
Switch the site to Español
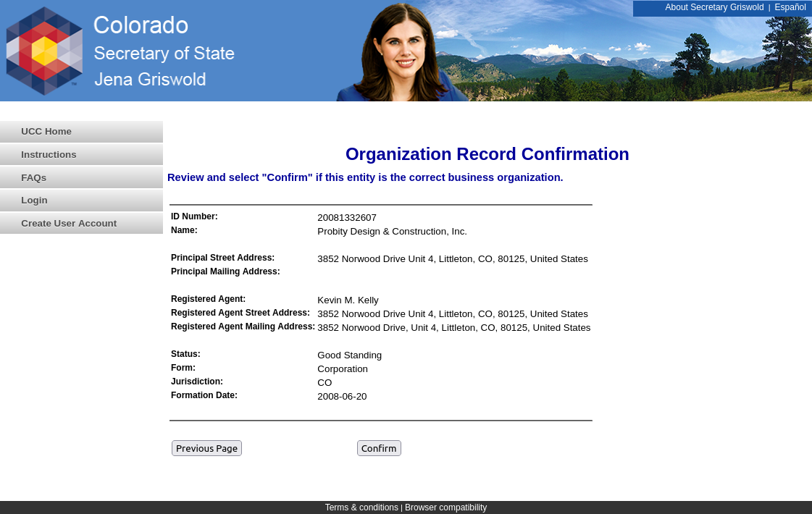coord(790,7)
